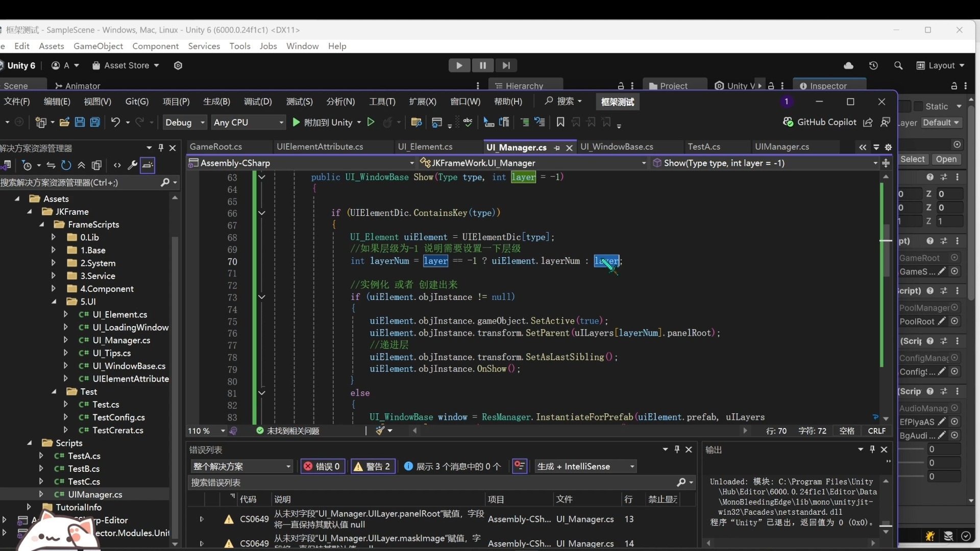Click collapse all icon in Solution Explorer
980x551 pixels.
click(x=81, y=165)
